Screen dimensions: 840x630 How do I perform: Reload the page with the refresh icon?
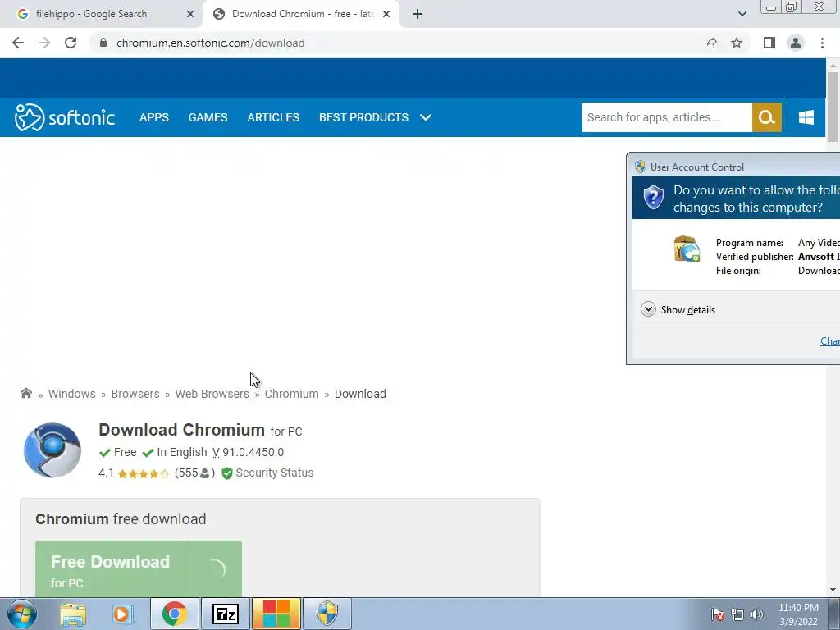(71, 43)
